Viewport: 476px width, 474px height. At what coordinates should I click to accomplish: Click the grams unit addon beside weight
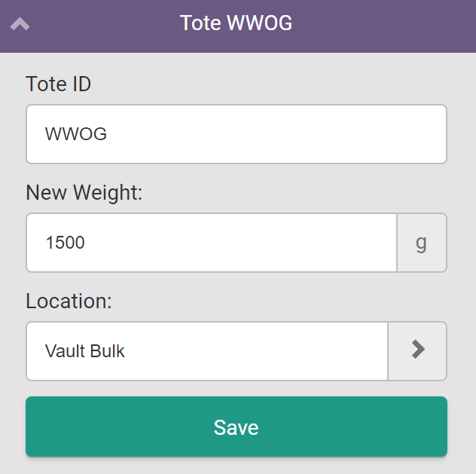(x=421, y=243)
